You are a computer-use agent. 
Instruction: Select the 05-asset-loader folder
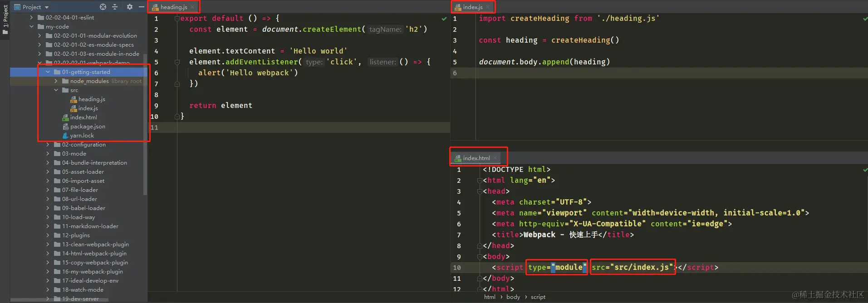point(83,172)
